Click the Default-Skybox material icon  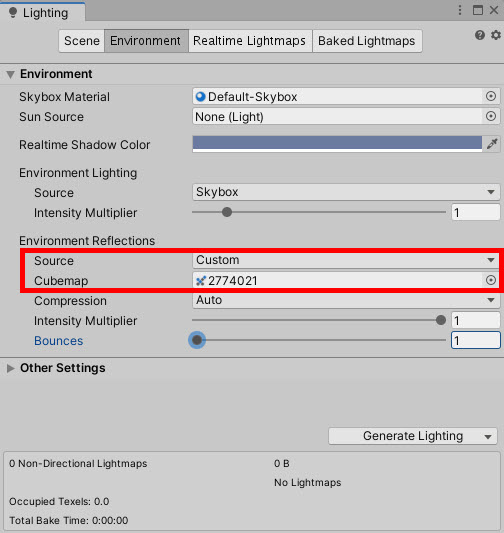tap(201, 97)
